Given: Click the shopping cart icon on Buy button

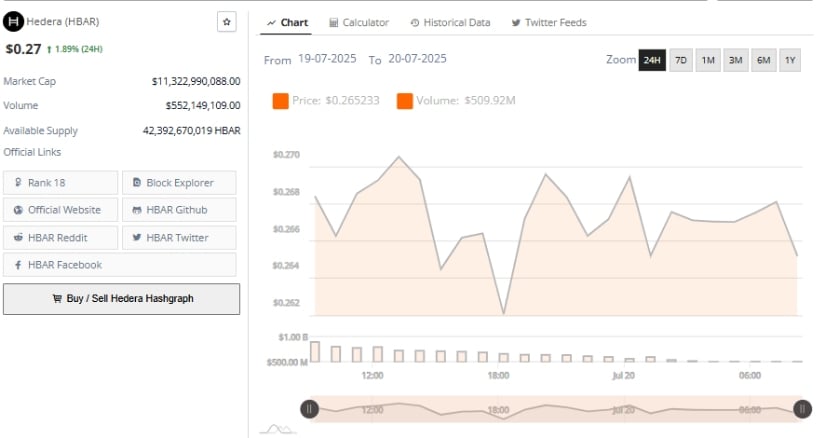Looking at the screenshot, I should [x=57, y=298].
